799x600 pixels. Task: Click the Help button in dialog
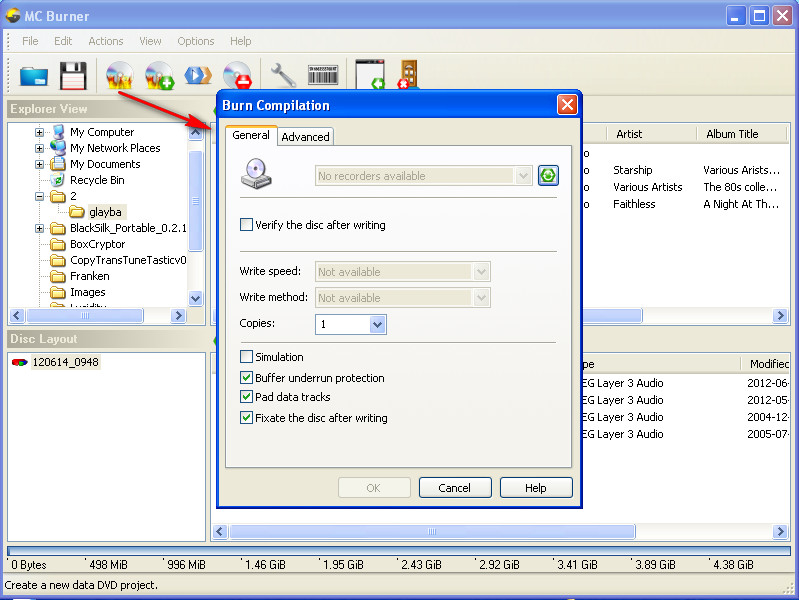[x=536, y=488]
